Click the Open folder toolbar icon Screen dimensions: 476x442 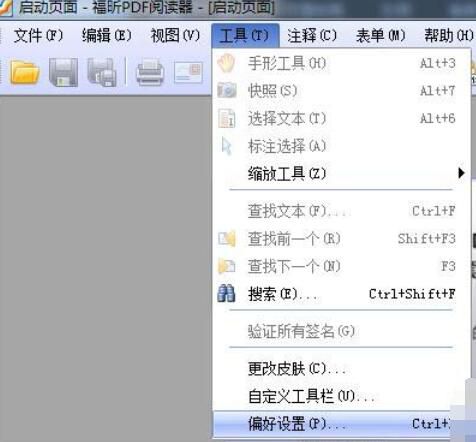[x=25, y=72]
